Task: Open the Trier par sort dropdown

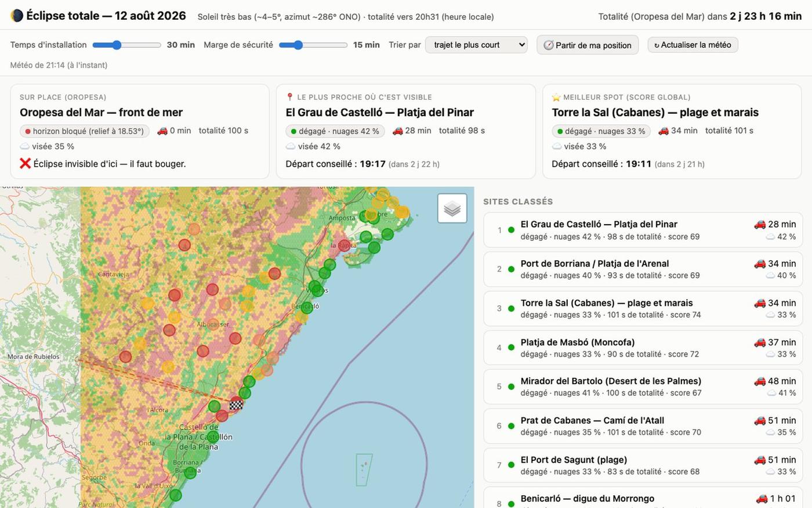Action: (x=476, y=45)
